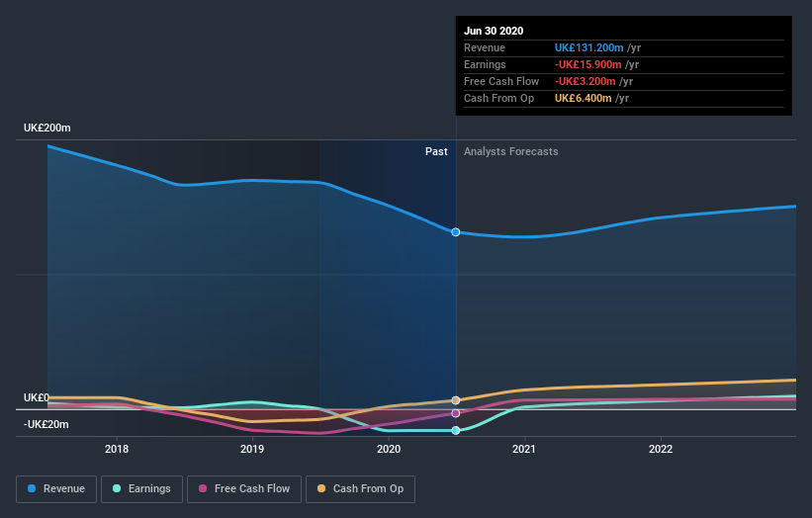Click the 2022 x-axis label

(x=661, y=449)
